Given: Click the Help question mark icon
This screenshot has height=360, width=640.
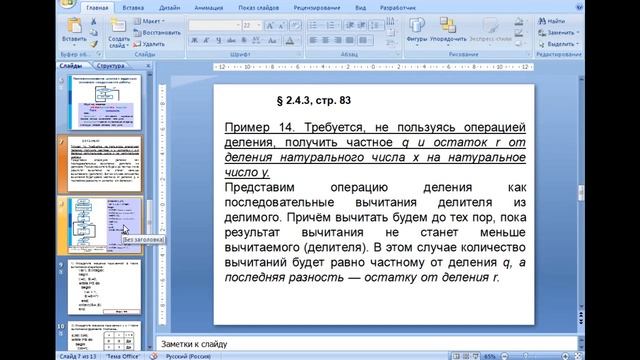Looking at the screenshot, I should pos(580,7).
